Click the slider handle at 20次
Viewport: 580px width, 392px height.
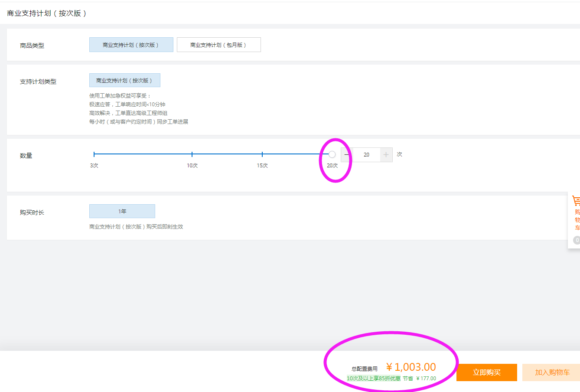coord(332,154)
